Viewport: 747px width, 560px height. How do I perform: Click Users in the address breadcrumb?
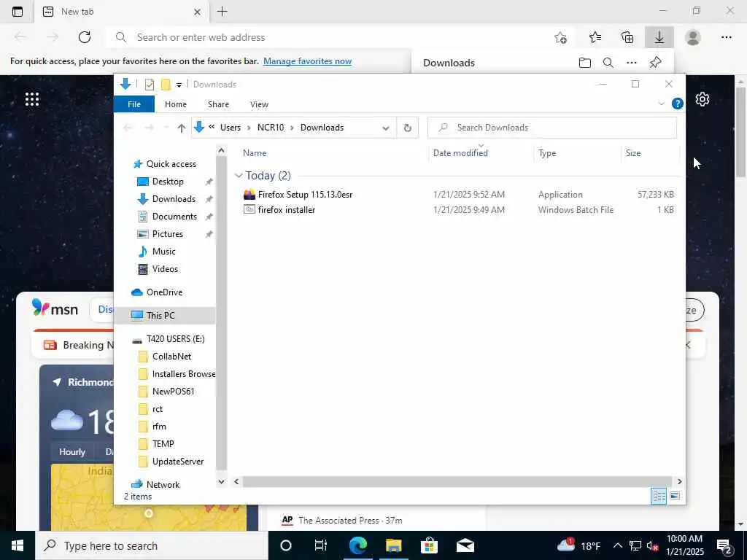230,128
